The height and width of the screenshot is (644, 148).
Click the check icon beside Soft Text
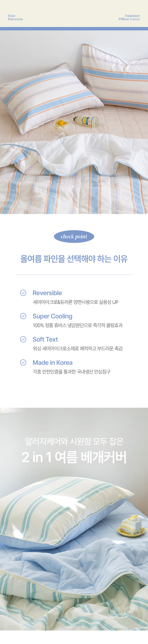(23, 339)
